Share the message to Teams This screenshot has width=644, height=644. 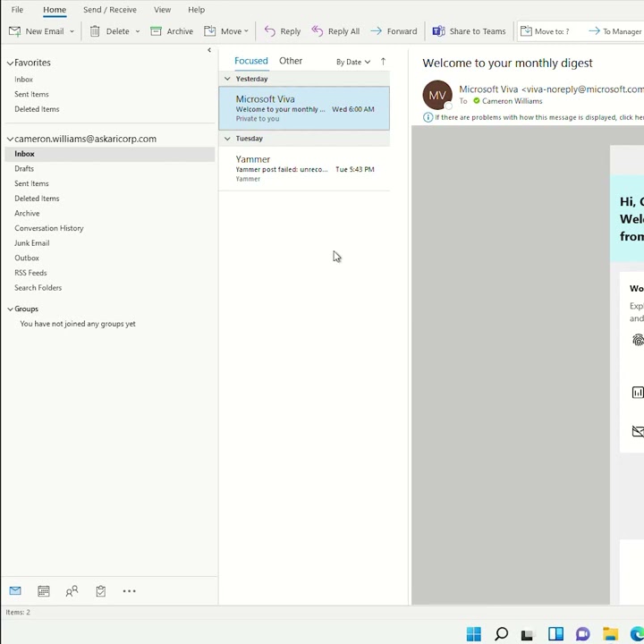pos(469,31)
